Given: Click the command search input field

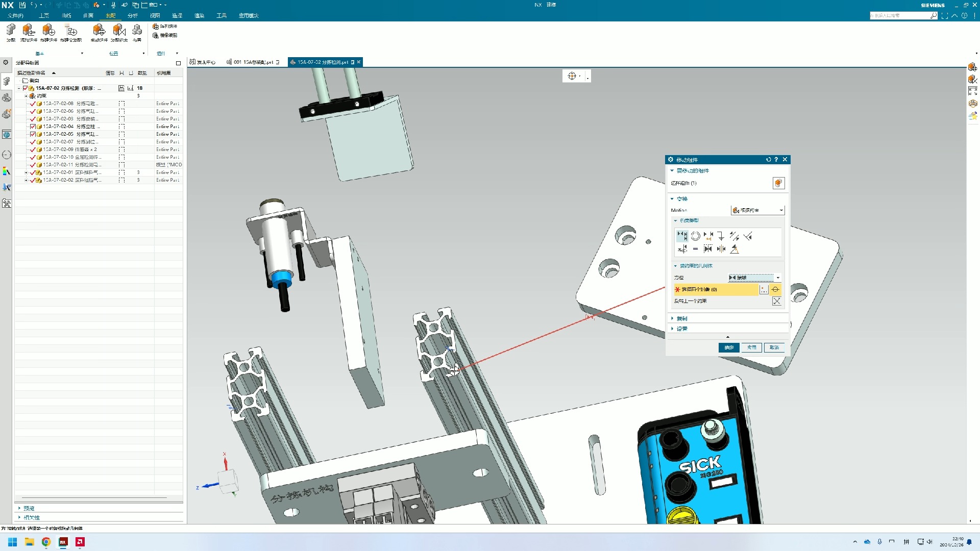Looking at the screenshot, I should (899, 16).
